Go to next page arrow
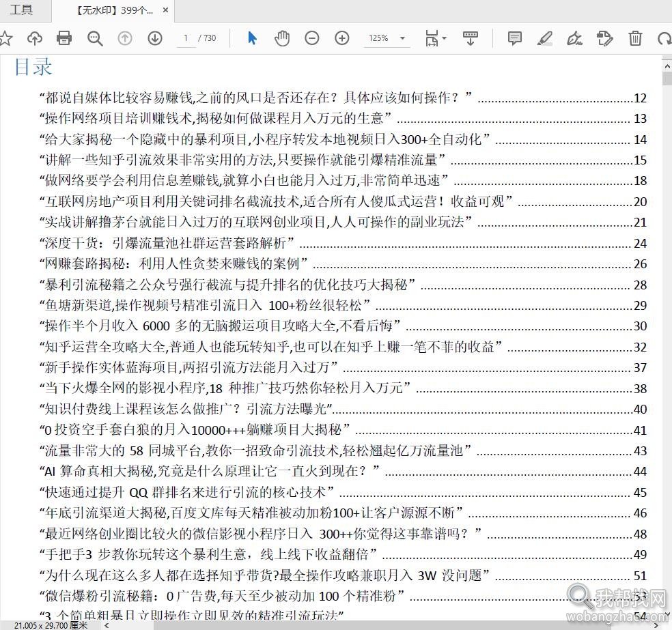Image resolution: width=672 pixels, height=630 pixels. pyautogui.click(x=155, y=38)
